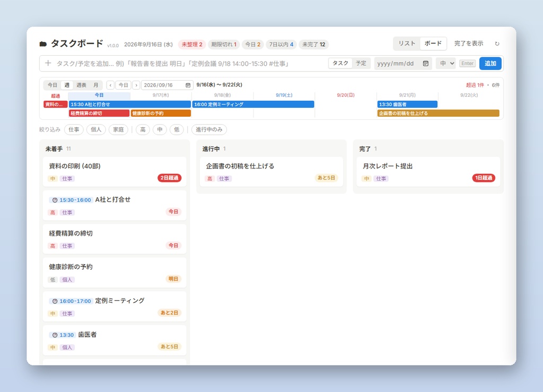Click the yyyy/mm/dd date field
543x392 pixels.
403,63
